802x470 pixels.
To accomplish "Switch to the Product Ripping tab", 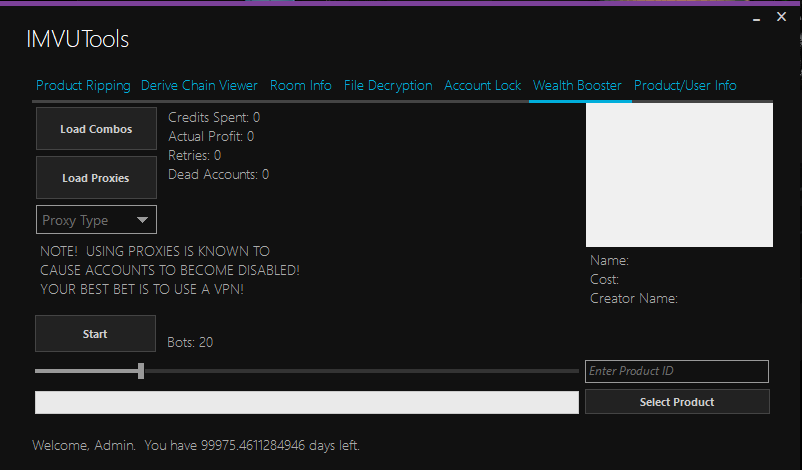I will [x=83, y=85].
